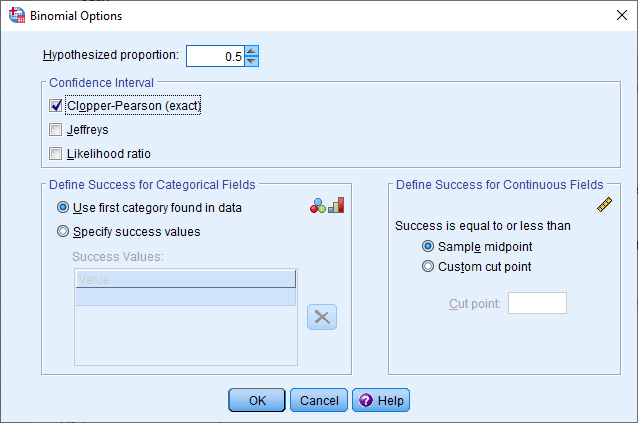Uncheck Clopper-Pearson (exact) checkbox
Image resolution: width=638 pixels, height=423 pixels.
[x=56, y=105]
